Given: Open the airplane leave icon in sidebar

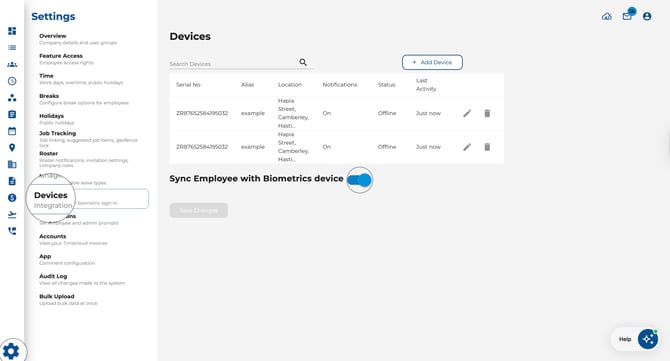Looking at the screenshot, I should [x=12, y=214].
